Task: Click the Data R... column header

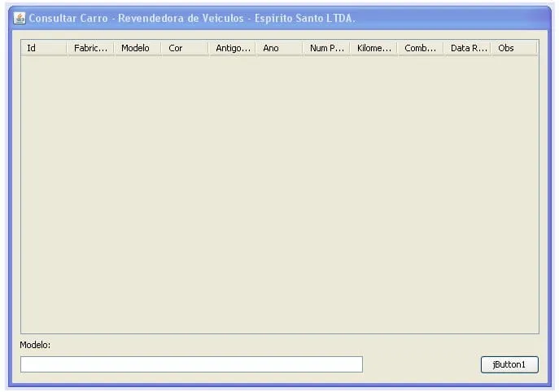Action: (x=468, y=48)
